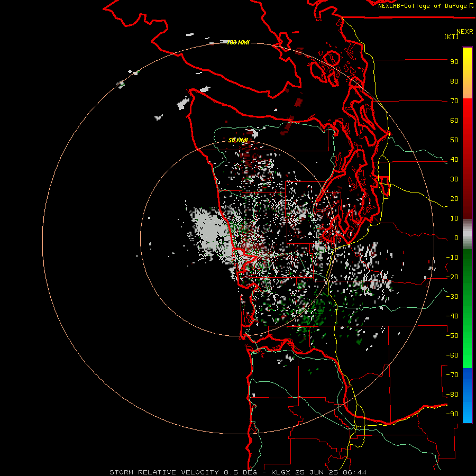476x476 pixels.
Task: Click the -20 scale value
Action: [x=452, y=277]
